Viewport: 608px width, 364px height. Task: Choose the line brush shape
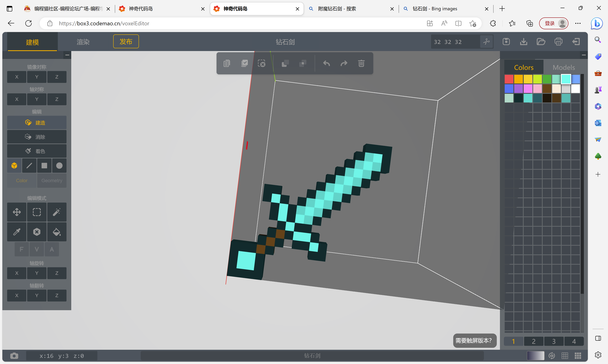click(29, 166)
